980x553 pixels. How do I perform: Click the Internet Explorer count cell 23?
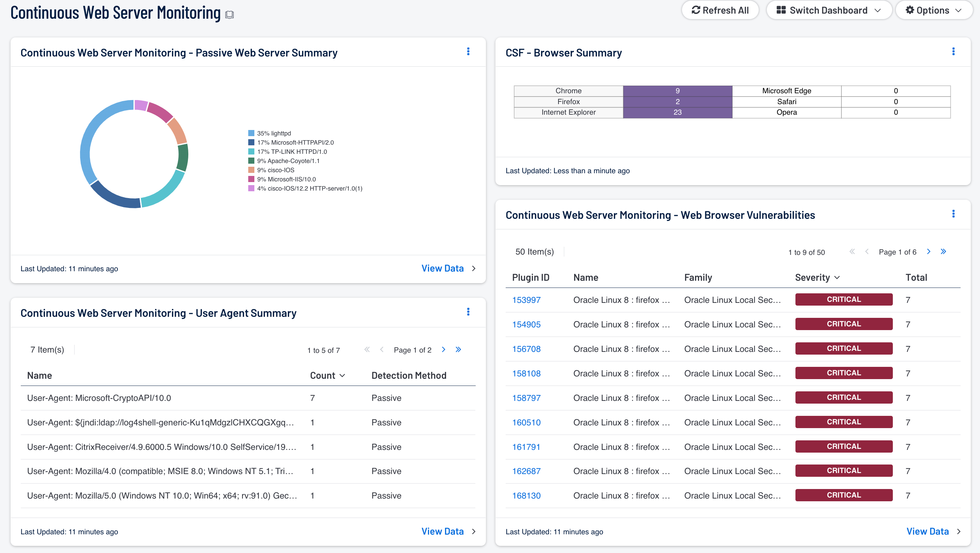pyautogui.click(x=677, y=112)
